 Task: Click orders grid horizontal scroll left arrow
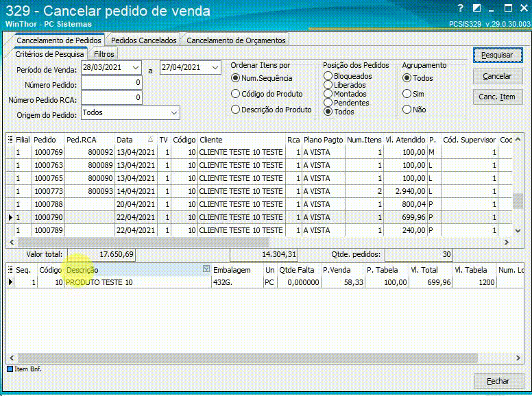[x=12, y=242]
